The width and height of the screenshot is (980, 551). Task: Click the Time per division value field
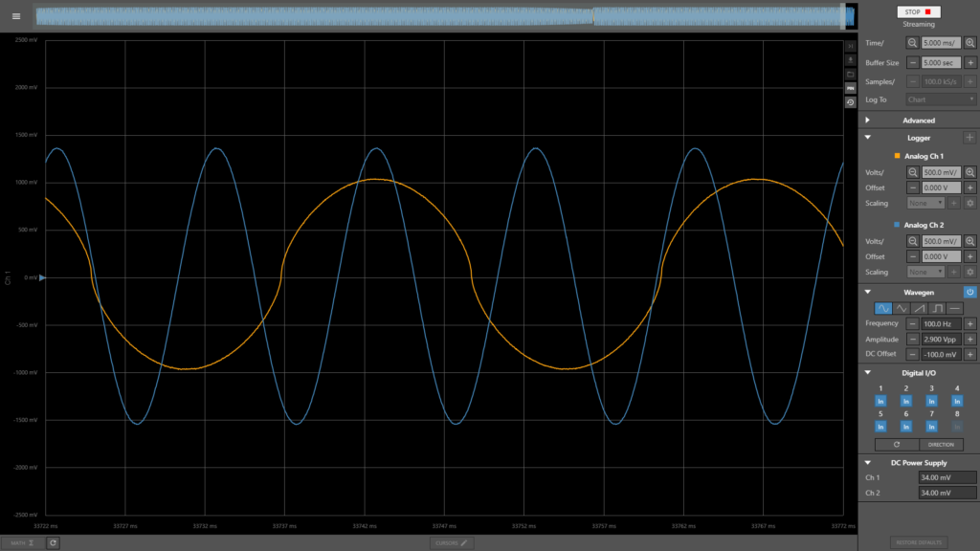point(941,43)
